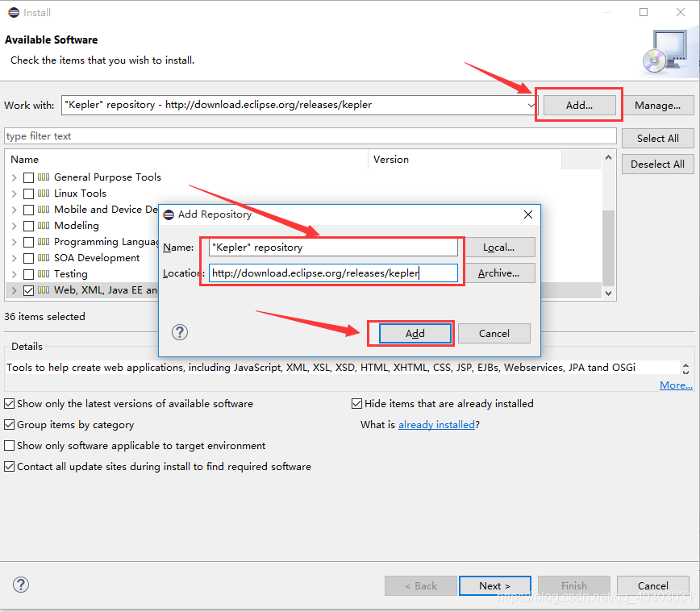
Task: Check Linux Tools checkbox
Action: click(x=28, y=194)
